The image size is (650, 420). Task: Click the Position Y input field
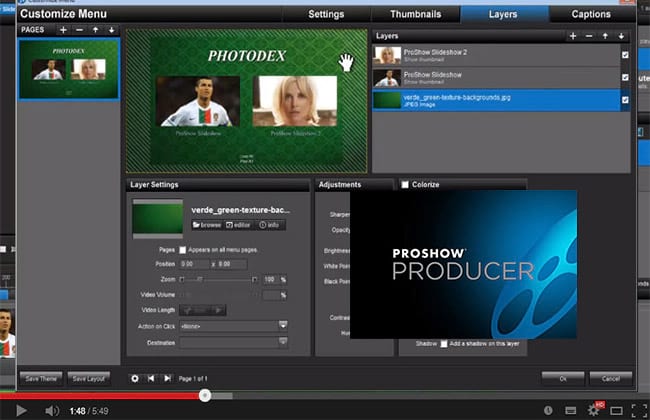[232, 264]
